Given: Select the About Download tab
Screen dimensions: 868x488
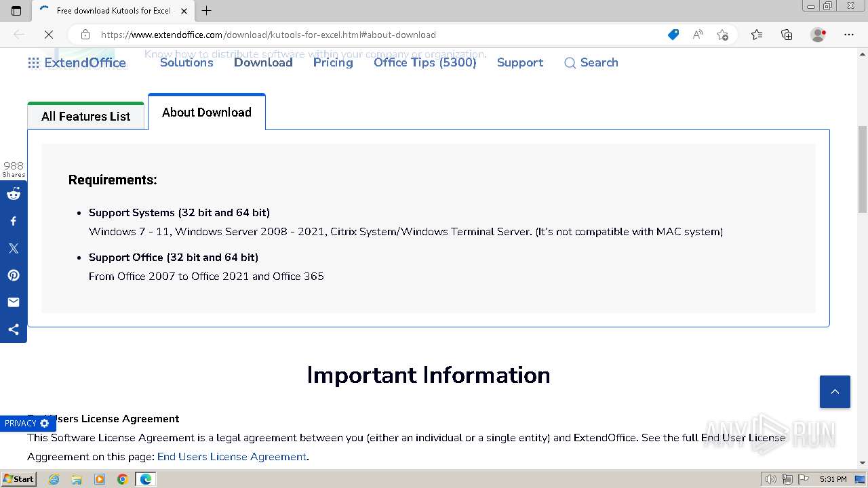Looking at the screenshot, I should pos(207,112).
